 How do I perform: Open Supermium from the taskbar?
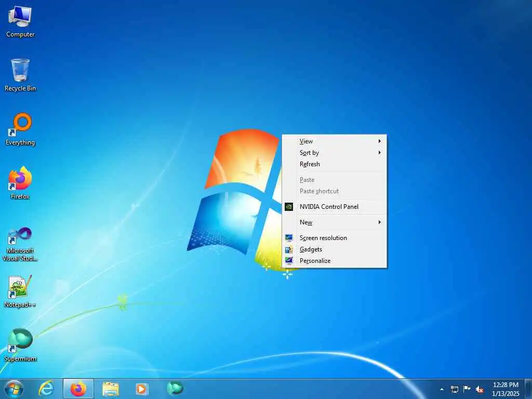coord(175,388)
